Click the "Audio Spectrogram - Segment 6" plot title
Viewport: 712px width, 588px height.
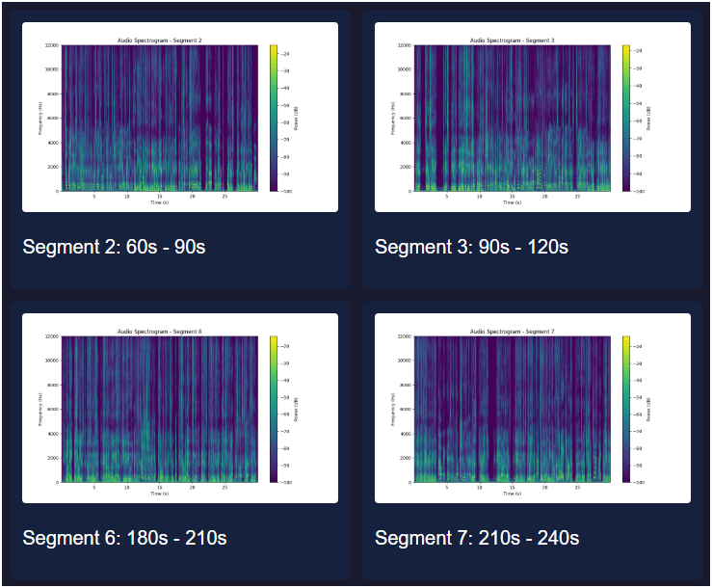point(160,332)
